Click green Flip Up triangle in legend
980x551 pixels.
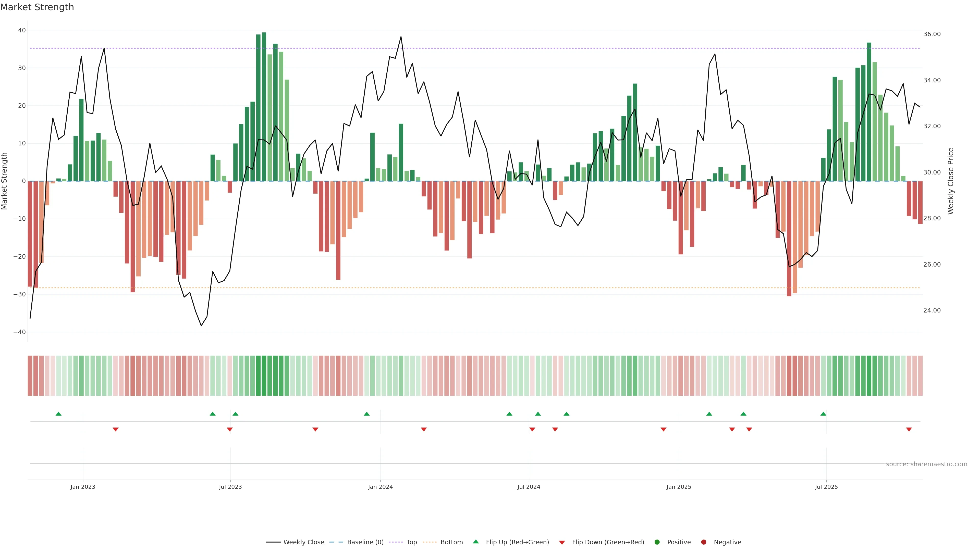475,542
